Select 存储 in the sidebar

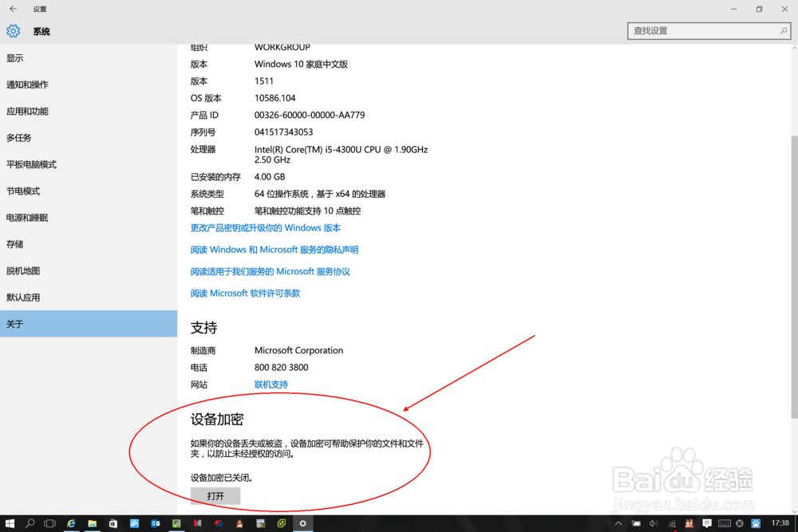coord(89,244)
